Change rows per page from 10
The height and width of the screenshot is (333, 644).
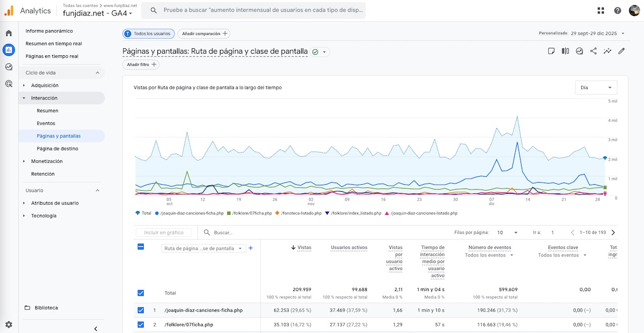(507, 232)
